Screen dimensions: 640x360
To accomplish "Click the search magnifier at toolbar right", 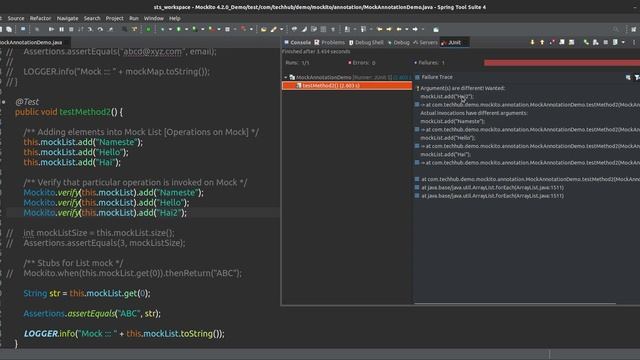I will (616, 29).
